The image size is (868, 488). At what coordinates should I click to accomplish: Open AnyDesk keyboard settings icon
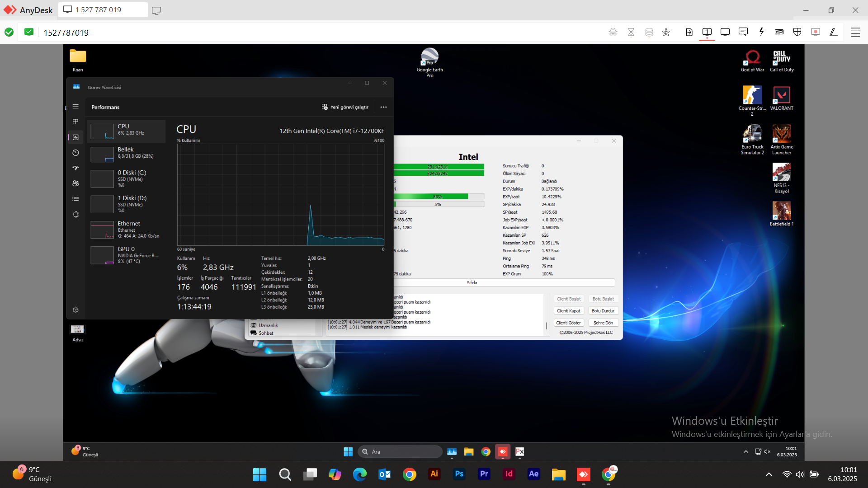779,32
